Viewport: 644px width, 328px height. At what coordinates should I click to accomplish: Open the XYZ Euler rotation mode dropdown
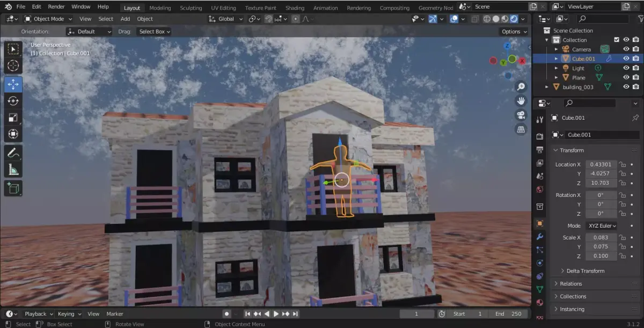coord(601,226)
